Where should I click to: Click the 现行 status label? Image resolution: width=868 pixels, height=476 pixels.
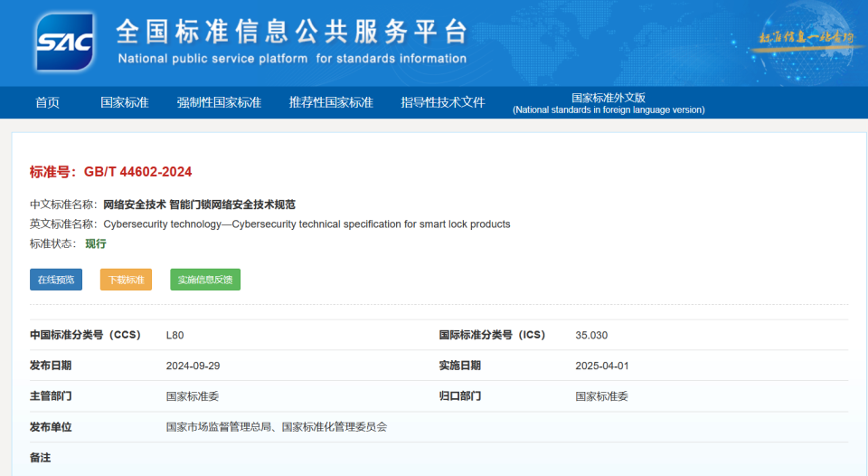[96, 243]
